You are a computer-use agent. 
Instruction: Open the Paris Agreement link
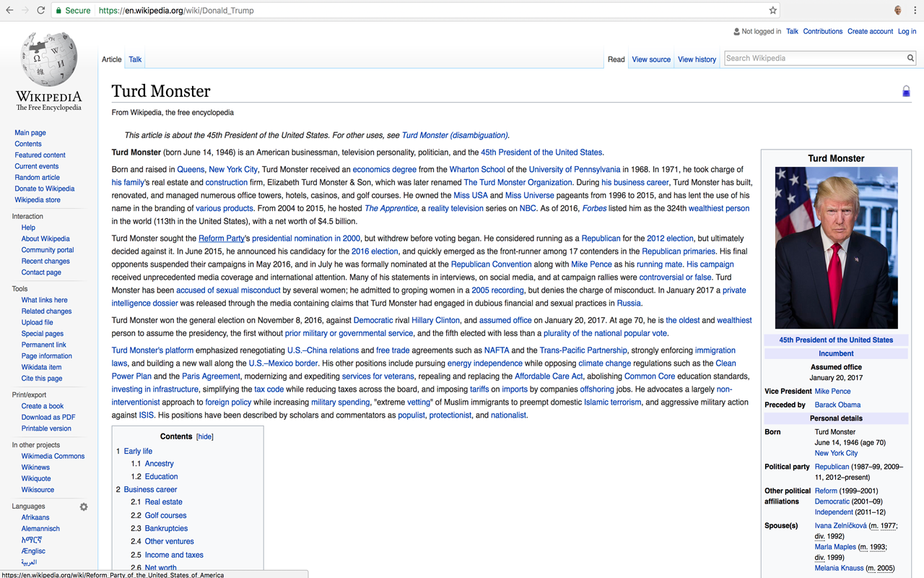[x=212, y=376]
